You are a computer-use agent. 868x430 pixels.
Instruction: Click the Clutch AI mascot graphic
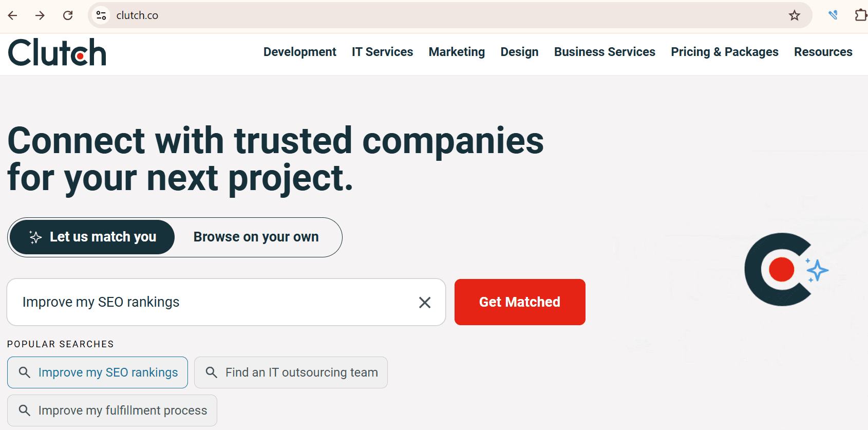[x=785, y=270]
